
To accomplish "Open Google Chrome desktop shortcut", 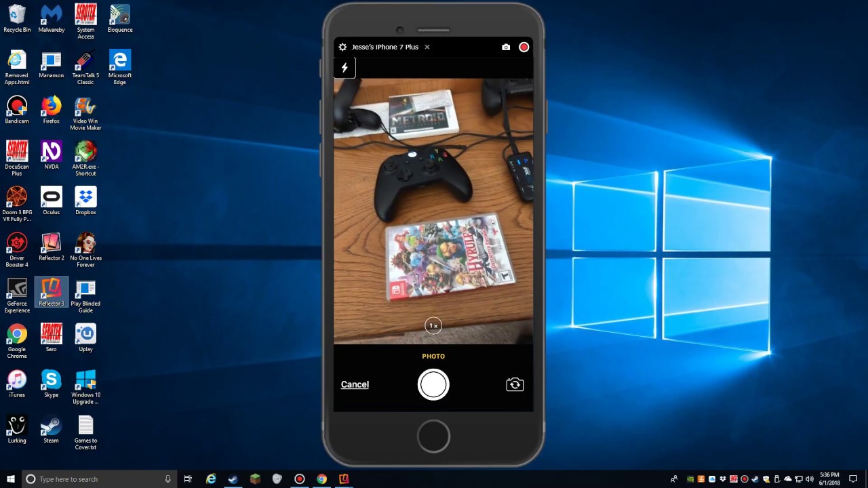I will (x=17, y=340).
